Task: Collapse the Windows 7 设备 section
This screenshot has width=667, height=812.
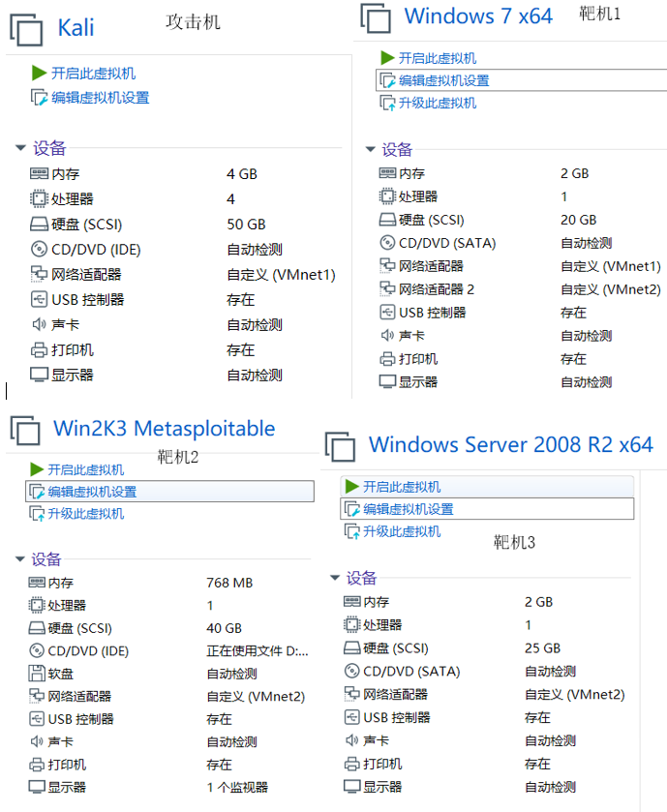Action: (x=370, y=149)
